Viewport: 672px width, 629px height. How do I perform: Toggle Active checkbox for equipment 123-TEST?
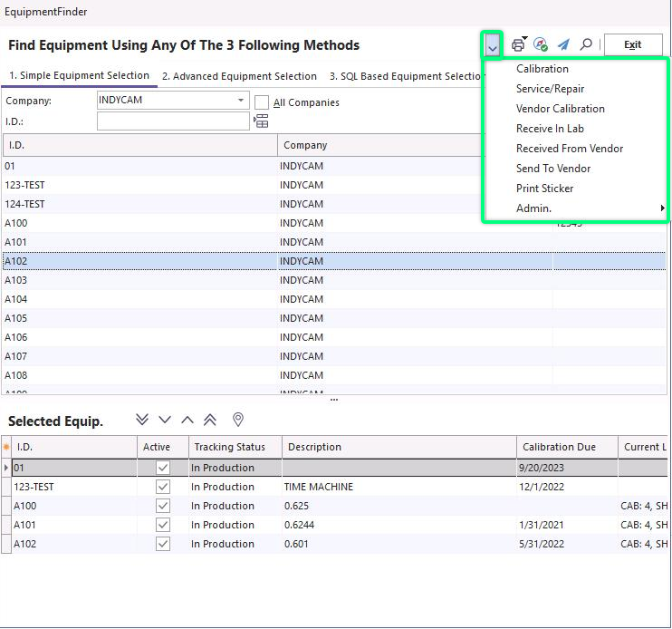163,487
